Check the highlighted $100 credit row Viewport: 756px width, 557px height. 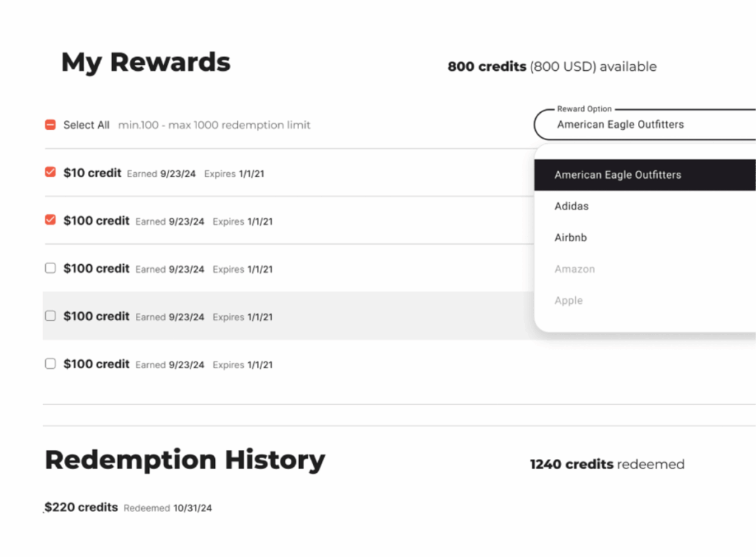(x=50, y=315)
